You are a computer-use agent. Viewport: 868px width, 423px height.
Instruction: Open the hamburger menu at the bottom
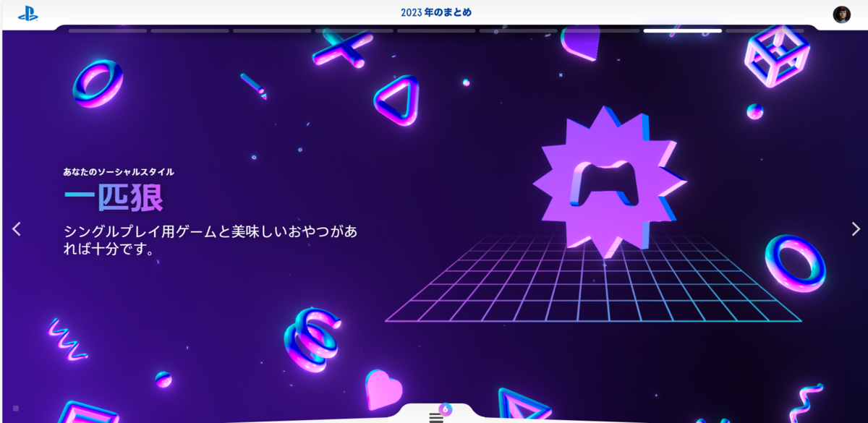pos(435,417)
